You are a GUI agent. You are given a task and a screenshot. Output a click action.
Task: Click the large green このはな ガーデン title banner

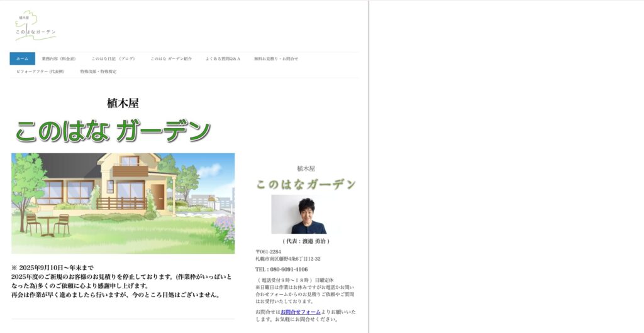113,131
